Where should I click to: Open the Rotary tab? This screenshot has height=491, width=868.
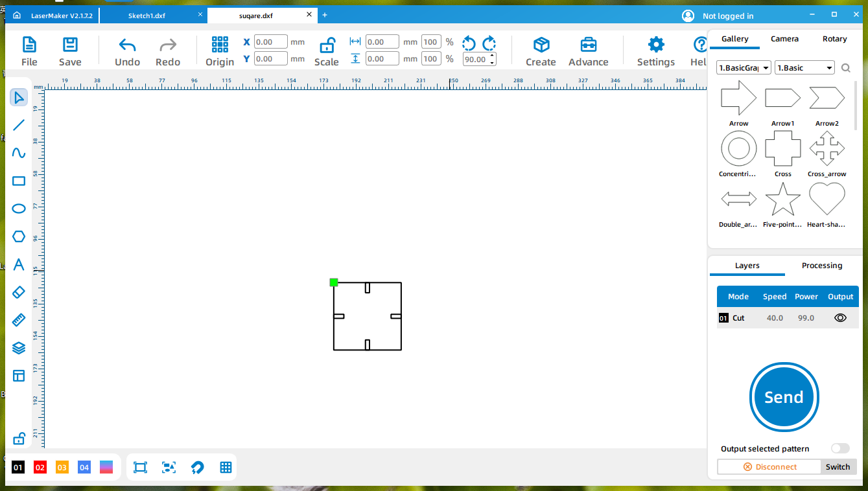(x=835, y=39)
